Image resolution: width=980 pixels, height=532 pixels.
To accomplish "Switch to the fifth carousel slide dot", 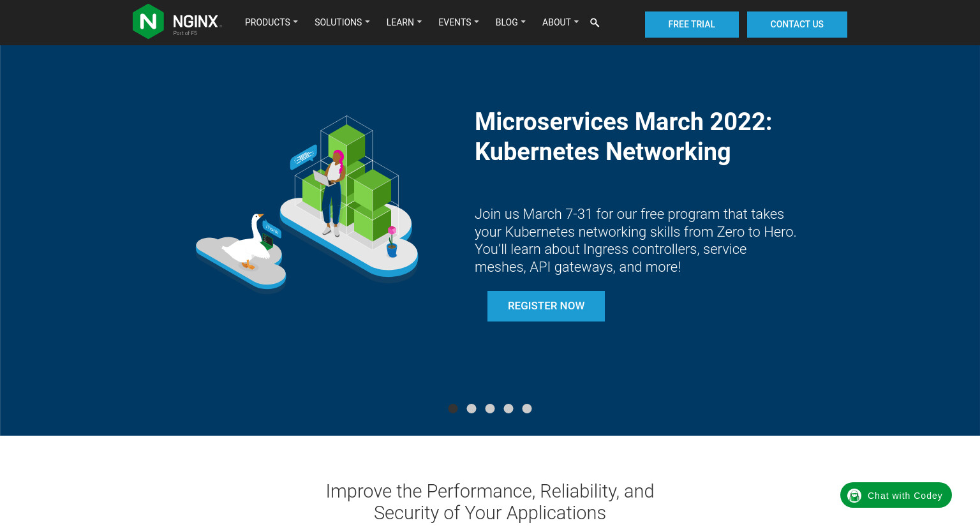I will pos(527,409).
